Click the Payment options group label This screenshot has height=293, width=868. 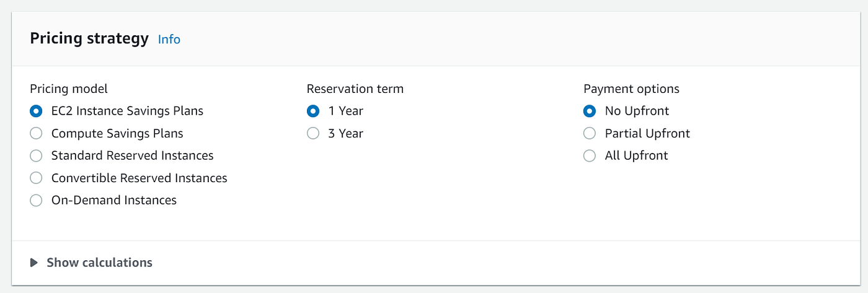point(631,89)
